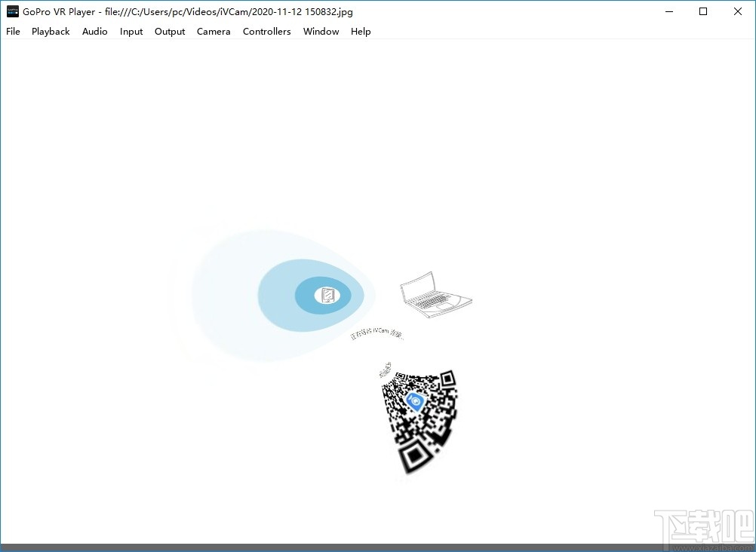
Task: Click the warped QR code in the image
Action: [419, 422]
